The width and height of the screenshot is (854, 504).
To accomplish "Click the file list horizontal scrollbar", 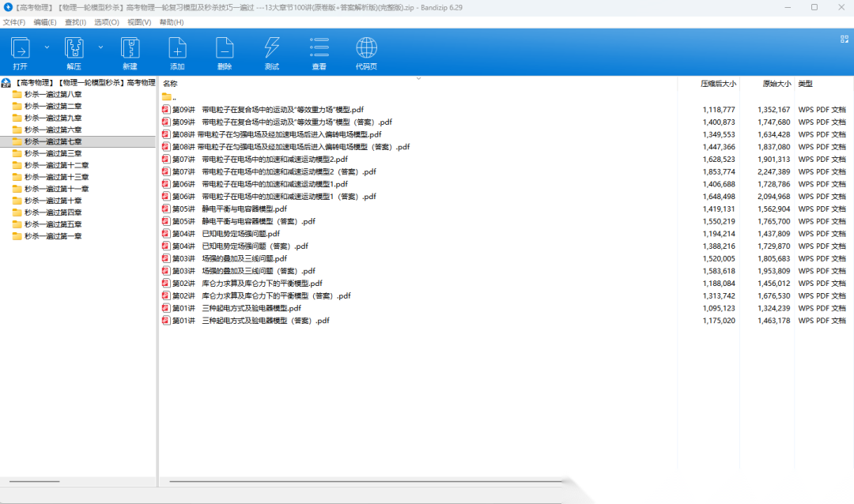I will point(364,481).
